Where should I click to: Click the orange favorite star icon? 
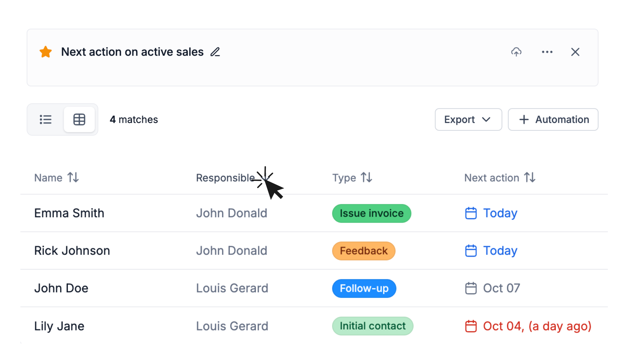coord(46,52)
